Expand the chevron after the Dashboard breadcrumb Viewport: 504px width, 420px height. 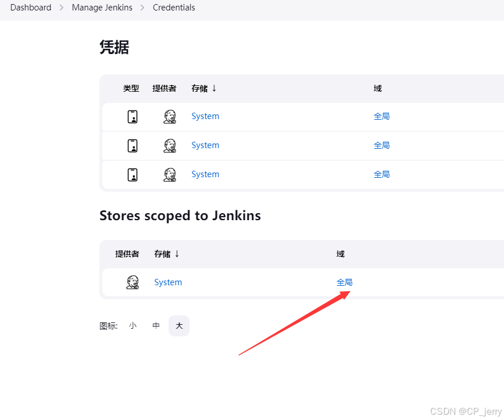point(62,8)
